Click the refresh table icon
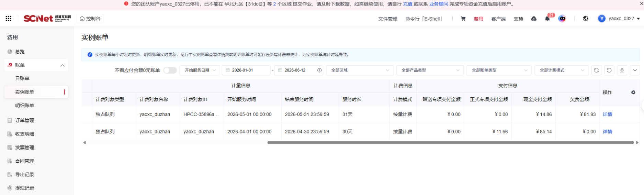 [596, 70]
